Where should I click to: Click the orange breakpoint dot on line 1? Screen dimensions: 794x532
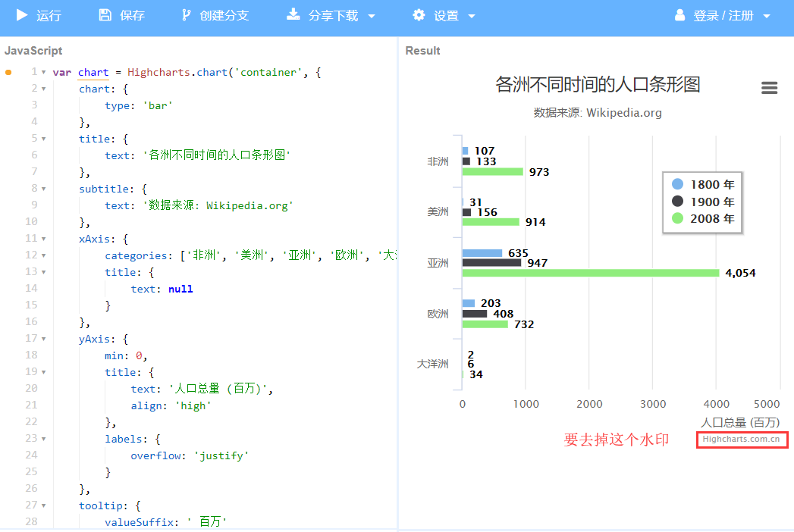8,73
